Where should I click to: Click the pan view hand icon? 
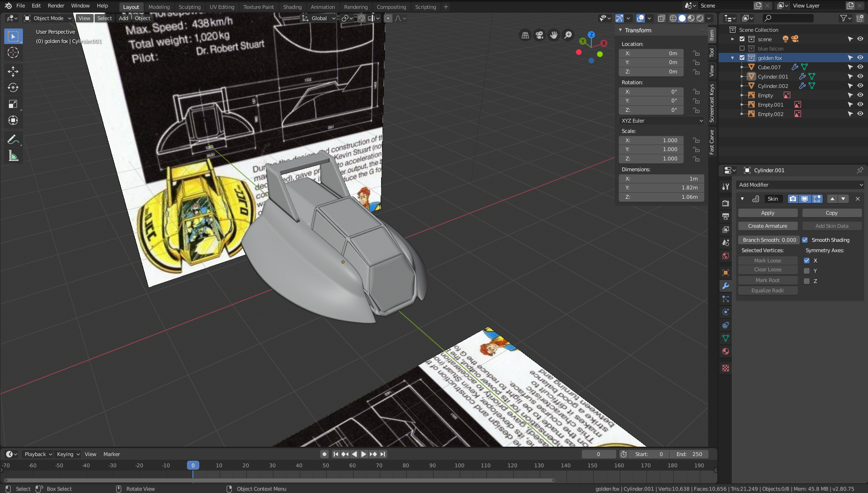[554, 35]
